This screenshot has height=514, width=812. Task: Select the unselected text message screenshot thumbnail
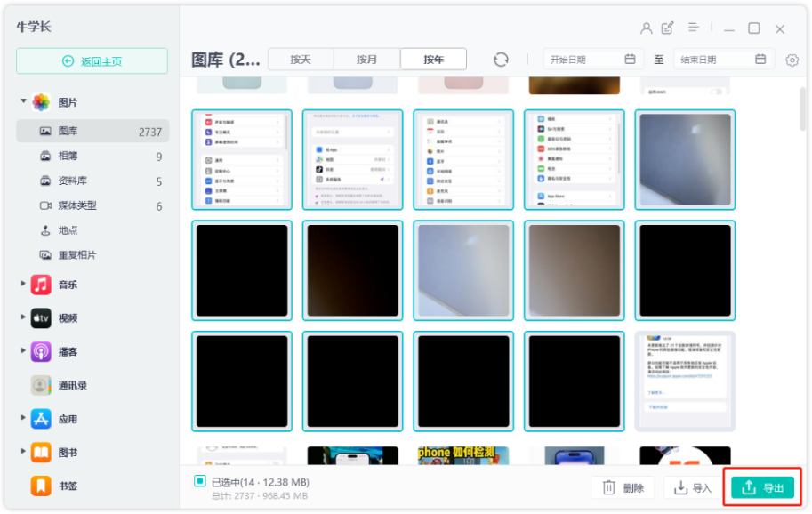tap(685, 381)
